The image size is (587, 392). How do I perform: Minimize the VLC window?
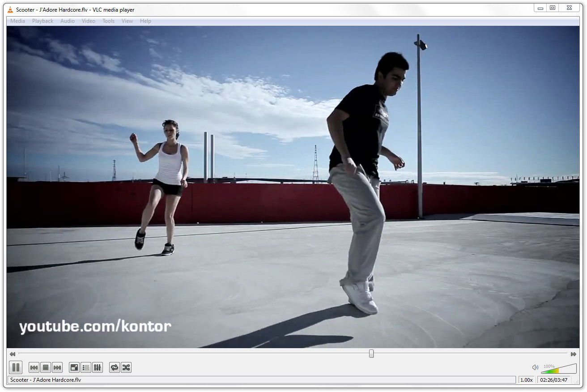pyautogui.click(x=540, y=8)
